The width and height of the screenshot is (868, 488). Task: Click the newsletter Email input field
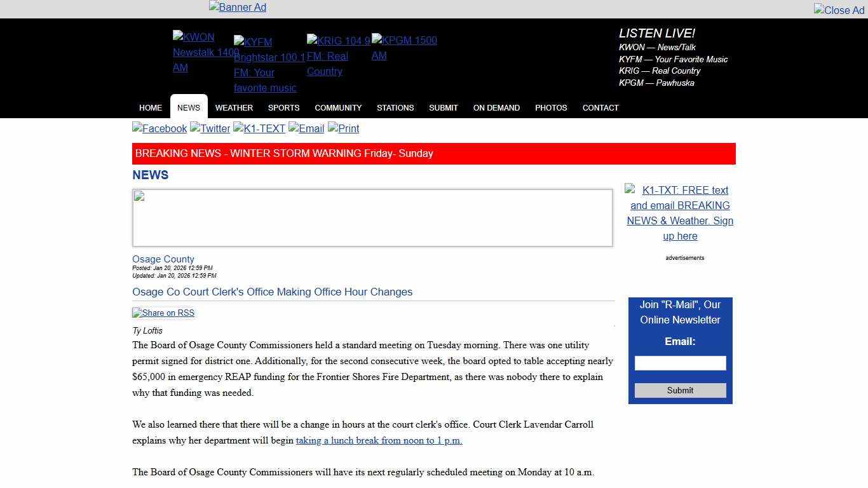679,363
